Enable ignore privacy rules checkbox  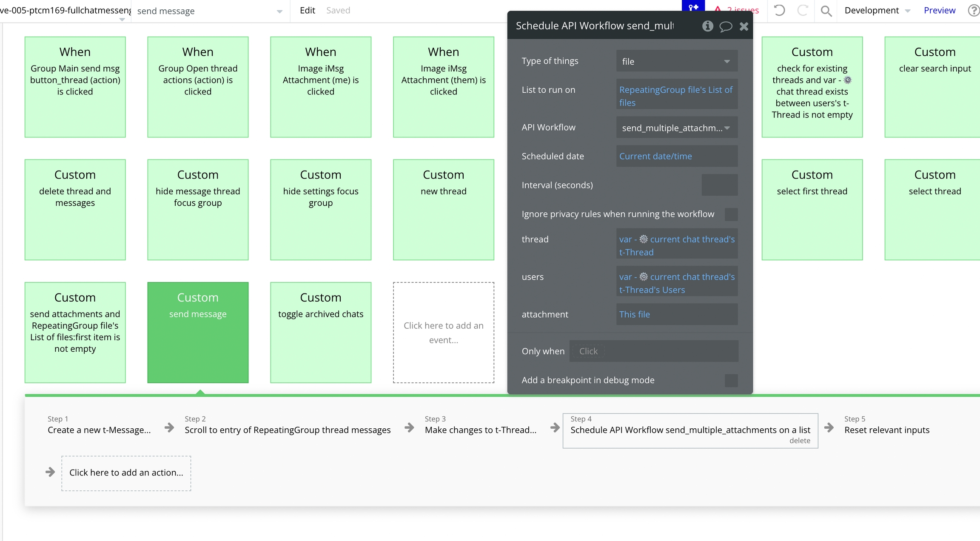click(731, 214)
